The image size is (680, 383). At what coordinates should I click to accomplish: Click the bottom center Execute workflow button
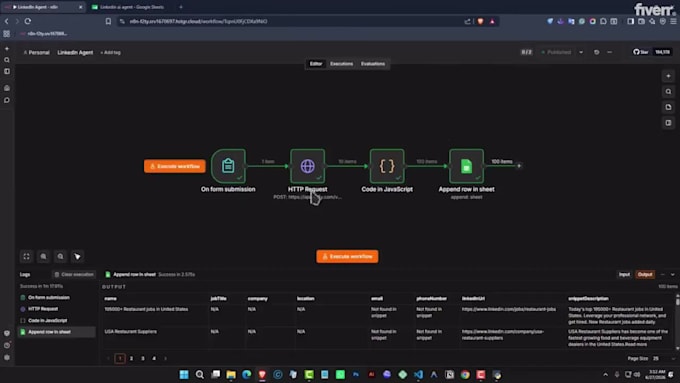347,256
